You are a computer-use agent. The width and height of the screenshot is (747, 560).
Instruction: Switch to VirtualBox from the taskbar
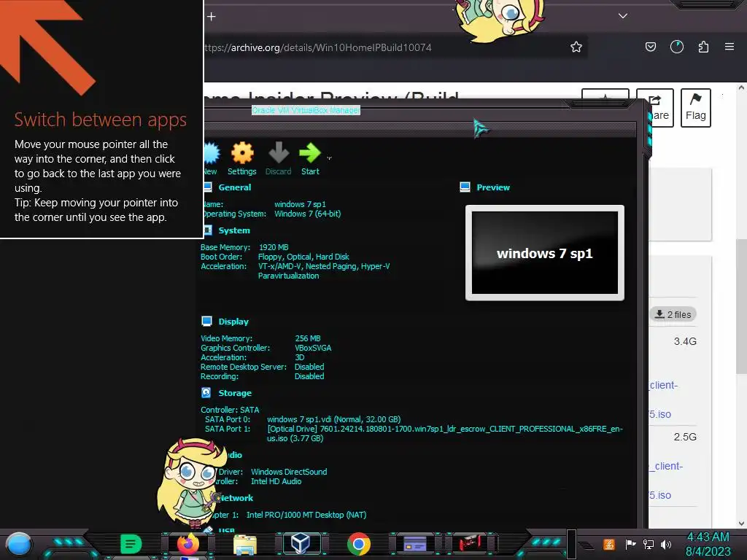pos(301,543)
